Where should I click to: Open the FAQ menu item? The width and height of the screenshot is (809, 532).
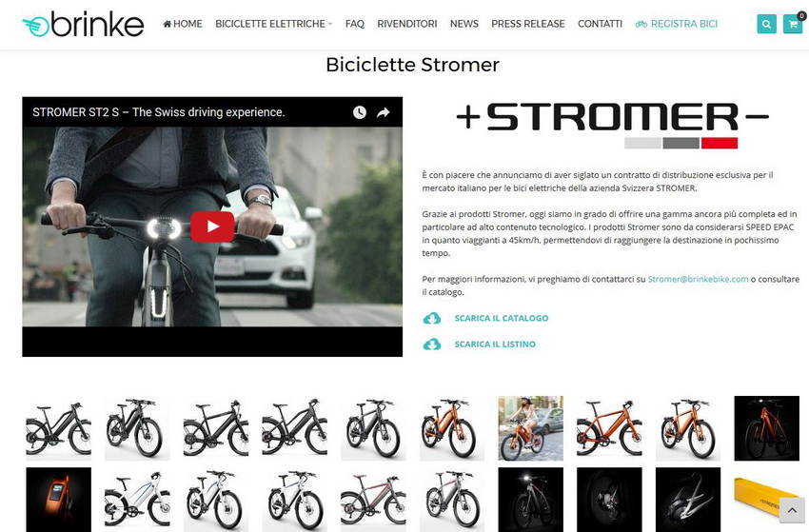355,24
